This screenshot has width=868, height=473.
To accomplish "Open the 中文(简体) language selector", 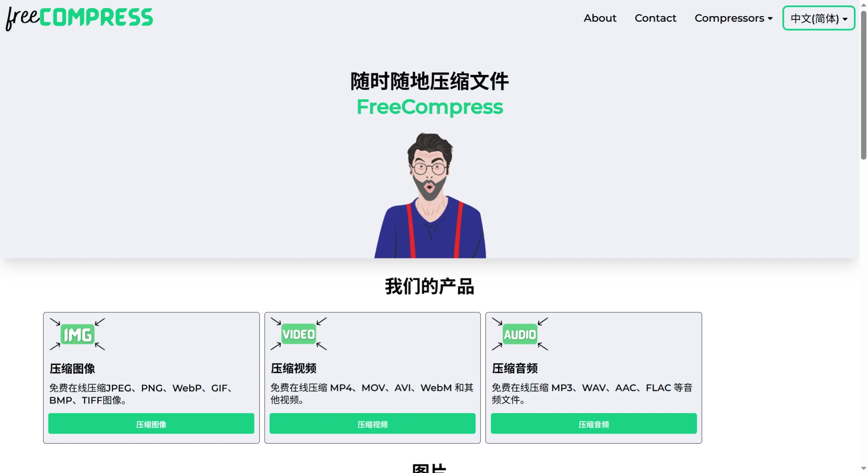I will pos(818,18).
